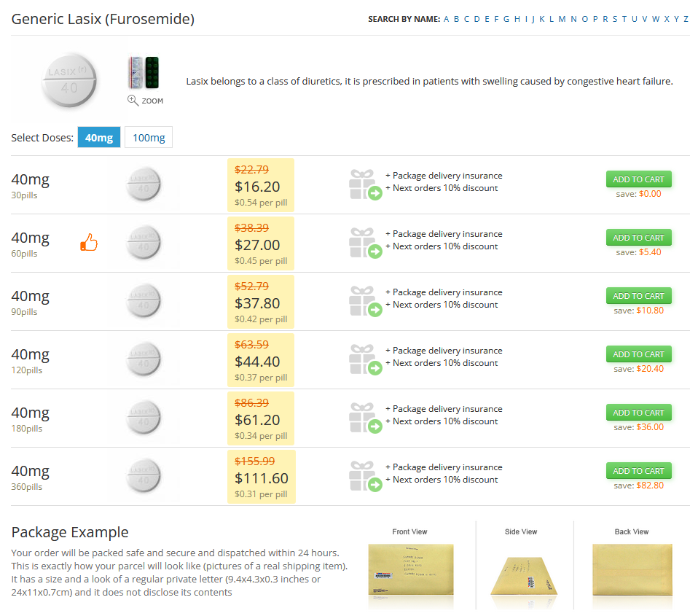This screenshot has width=698, height=616.
Task: Add the 60 pills package to cart
Action: pyautogui.click(x=638, y=238)
